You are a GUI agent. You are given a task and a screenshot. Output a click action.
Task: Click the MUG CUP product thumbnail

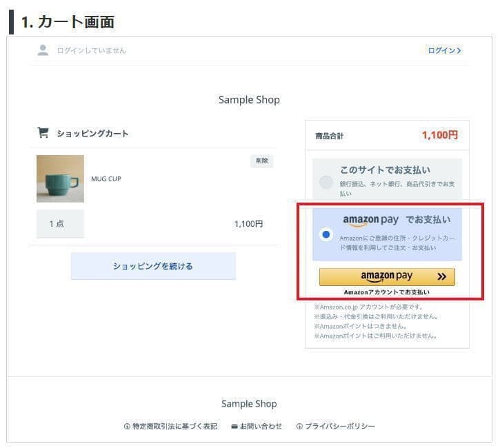60,179
